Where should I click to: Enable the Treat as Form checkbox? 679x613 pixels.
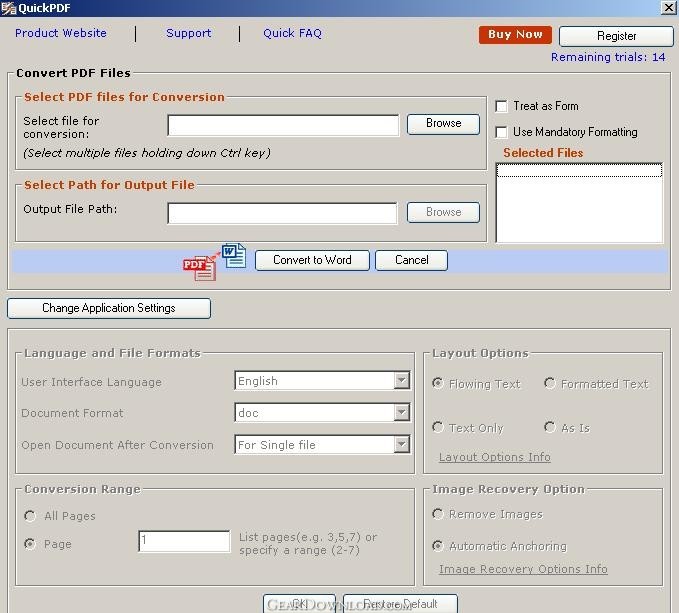tap(501, 106)
